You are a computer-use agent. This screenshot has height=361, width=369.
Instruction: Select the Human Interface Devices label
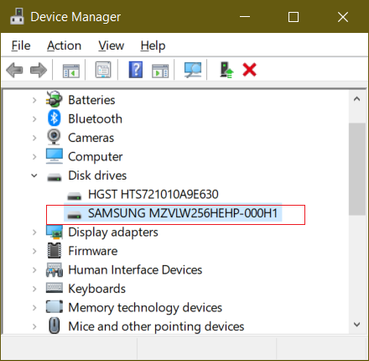pyautogui.click(x=135, y=270)
